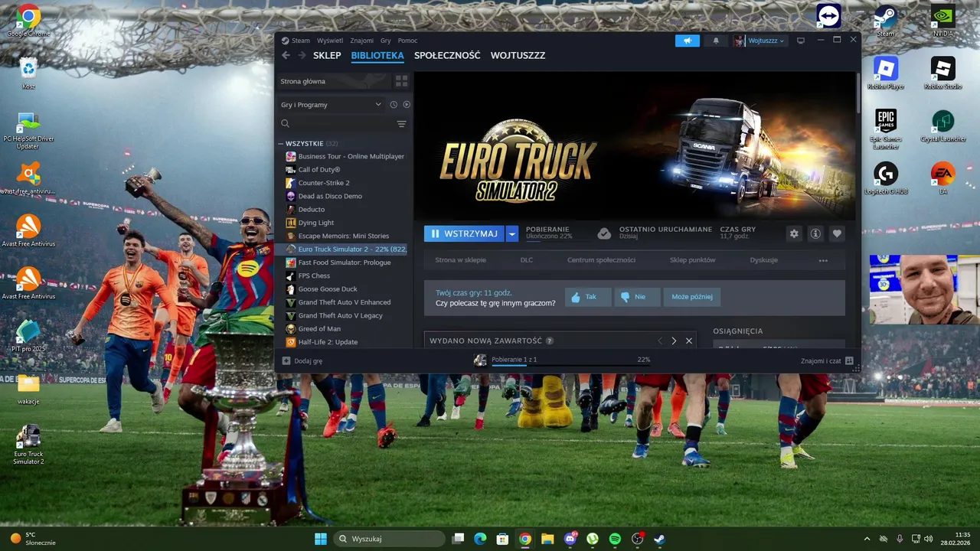Open Strona główna library home
Viewport: 980px width, 551px height.
point(334,81)
